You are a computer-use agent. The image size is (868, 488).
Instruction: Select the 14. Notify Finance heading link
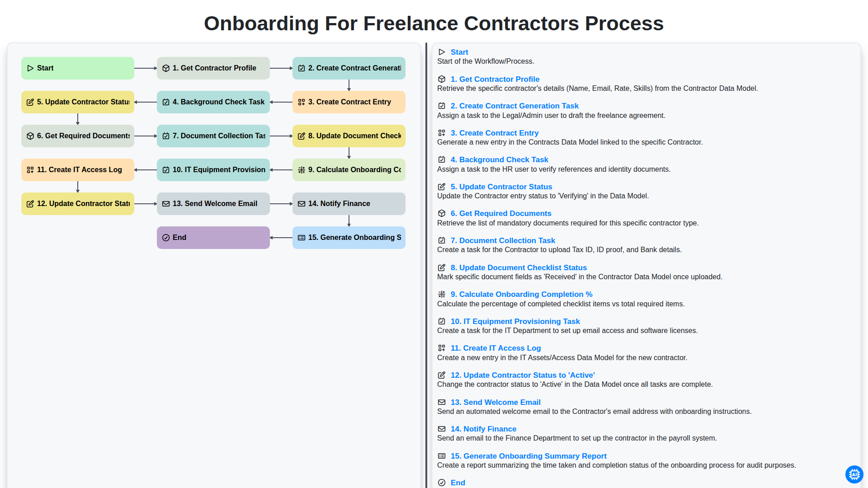point(483,429)
